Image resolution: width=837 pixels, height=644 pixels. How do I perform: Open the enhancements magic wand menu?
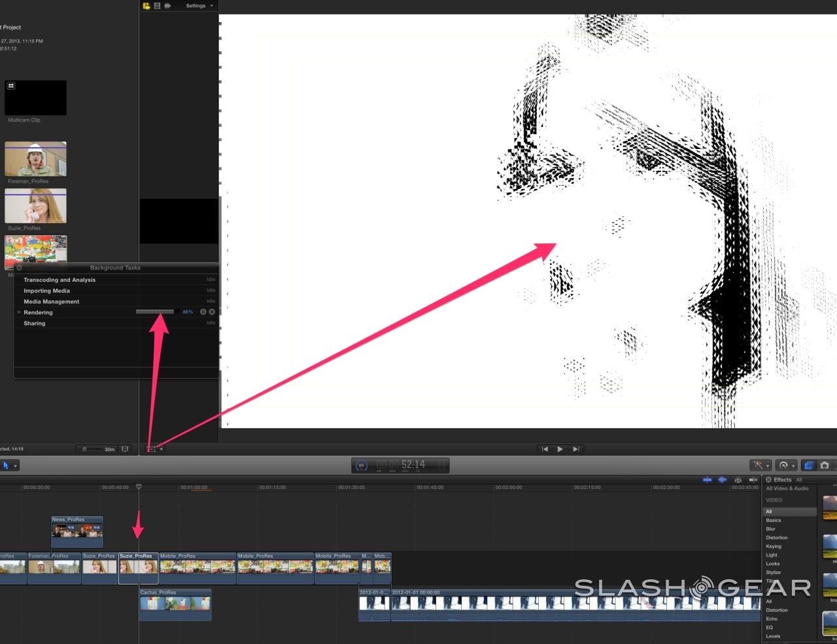pos(760,466)
